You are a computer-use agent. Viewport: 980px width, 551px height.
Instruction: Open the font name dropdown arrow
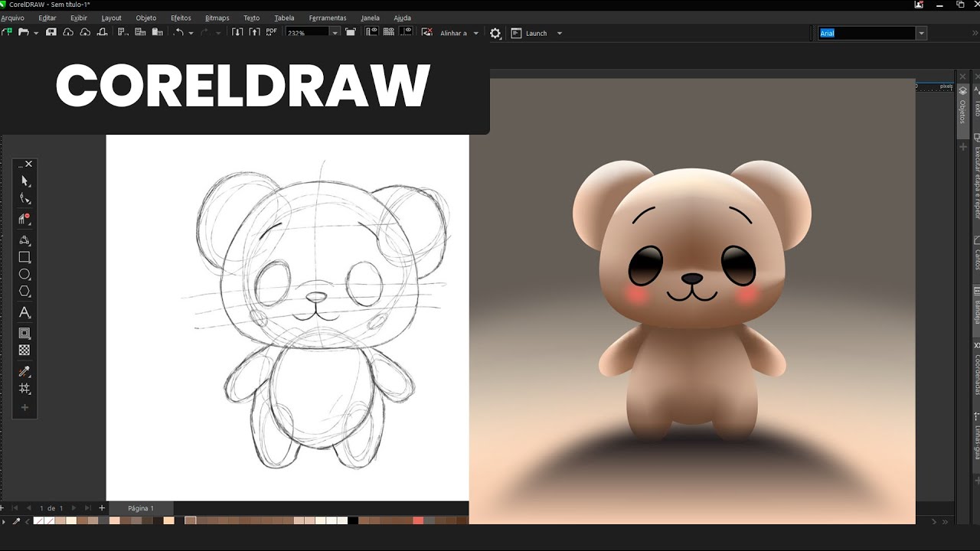click(922, 33)
